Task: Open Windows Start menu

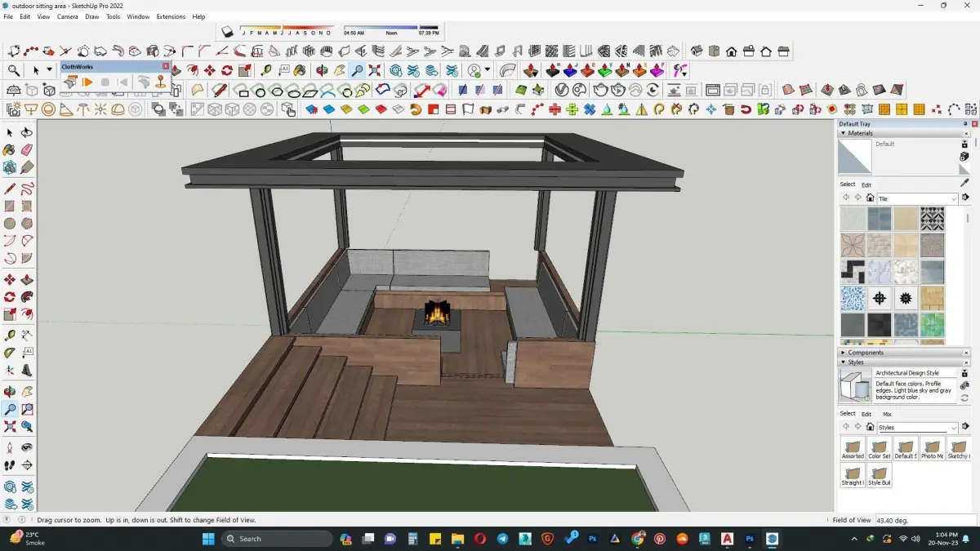Action: tap(207, 539)
